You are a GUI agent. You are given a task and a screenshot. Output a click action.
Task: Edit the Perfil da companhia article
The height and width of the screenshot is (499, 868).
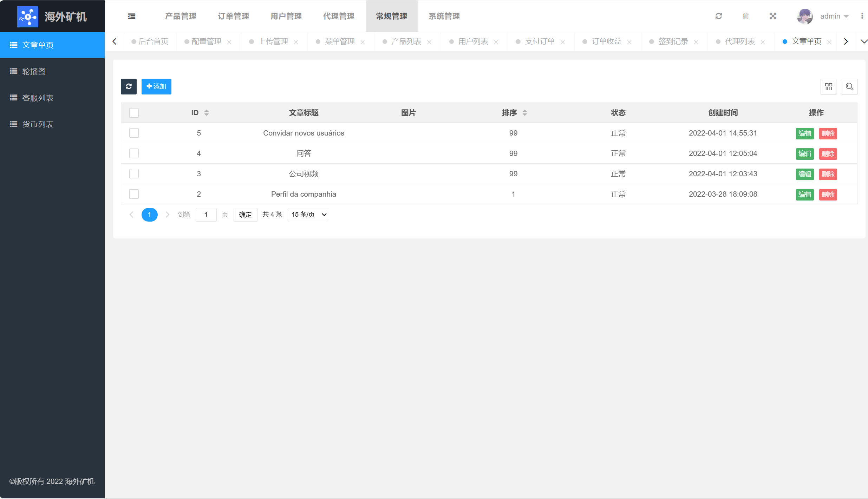805,195
